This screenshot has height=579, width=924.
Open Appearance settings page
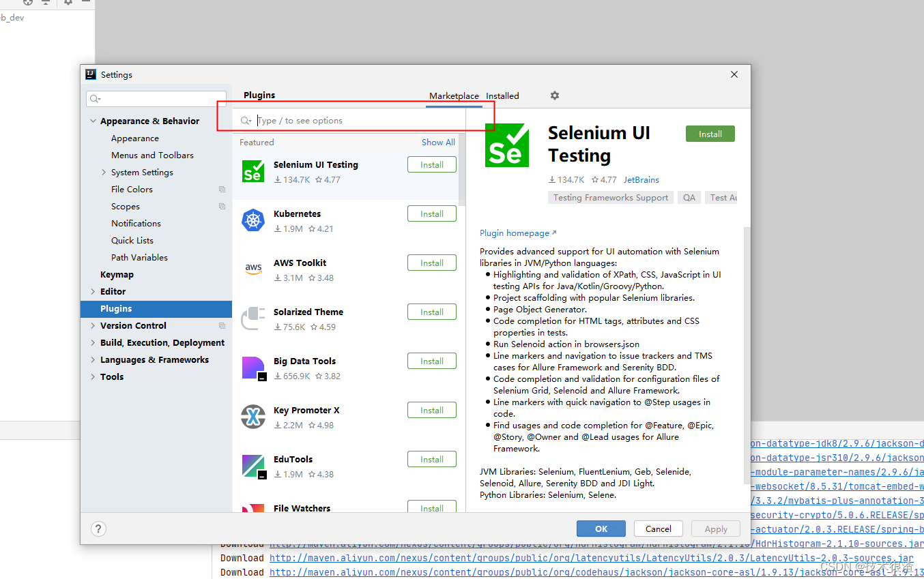[135, 138]
